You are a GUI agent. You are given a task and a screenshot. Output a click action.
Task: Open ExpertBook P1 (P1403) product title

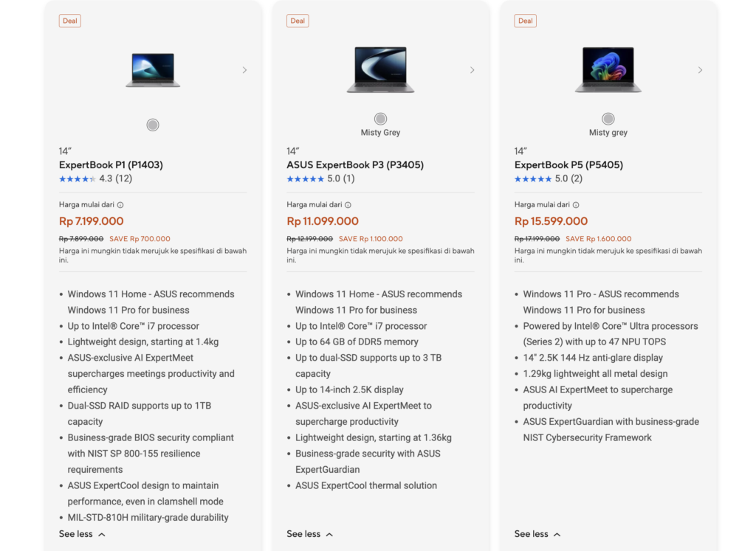point(111,165)
